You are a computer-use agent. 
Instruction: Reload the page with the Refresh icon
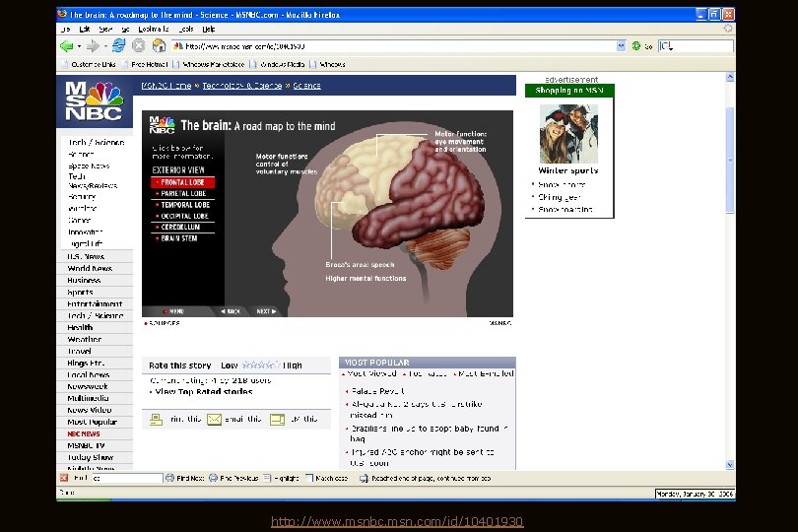point(118,46)
